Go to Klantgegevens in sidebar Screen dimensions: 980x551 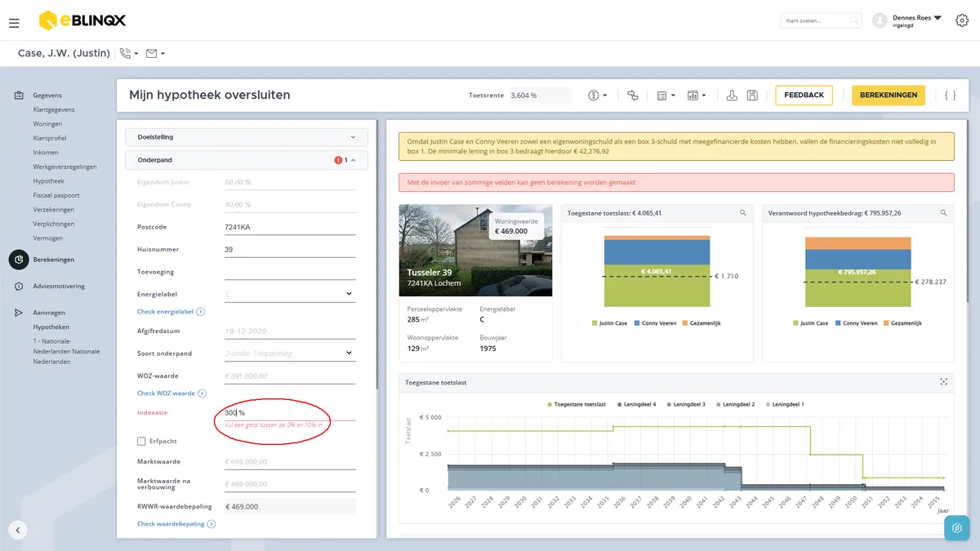point(54,109)
